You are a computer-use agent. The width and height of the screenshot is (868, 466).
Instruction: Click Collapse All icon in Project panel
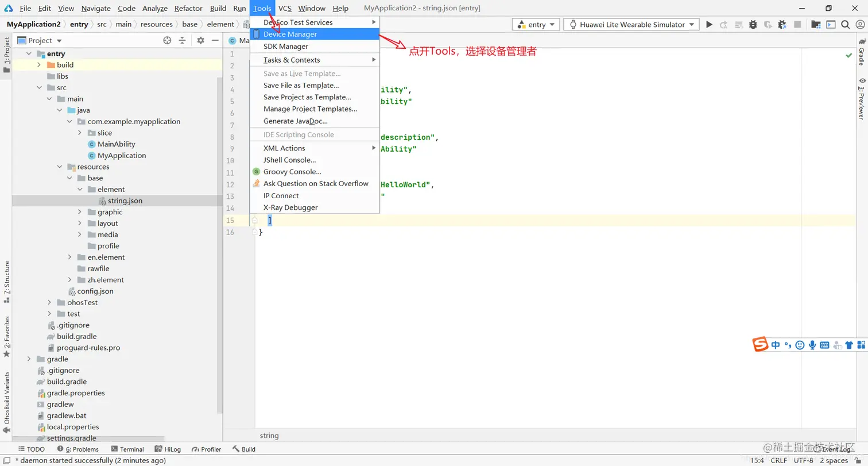pos(182,40)
